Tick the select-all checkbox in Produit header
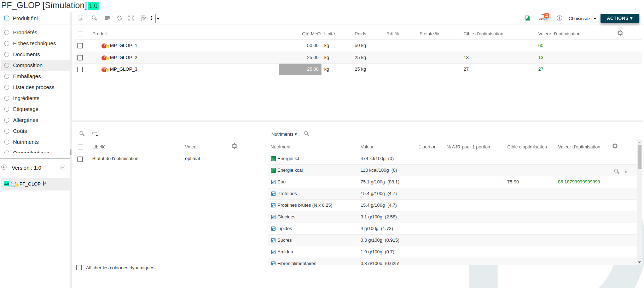Image resolution: width=644 pixels, height=288 pixels. click(x=80, y=34)
